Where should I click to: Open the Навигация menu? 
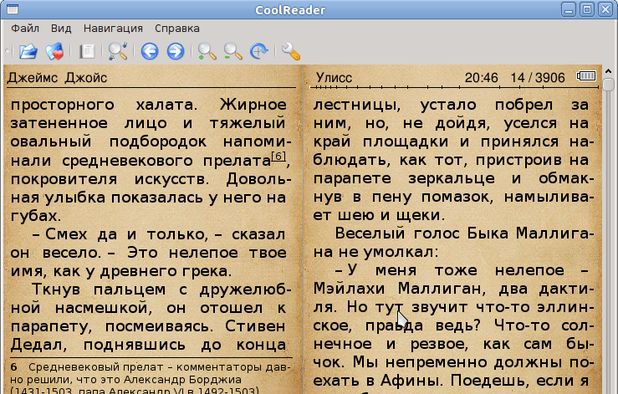[113, 28]
